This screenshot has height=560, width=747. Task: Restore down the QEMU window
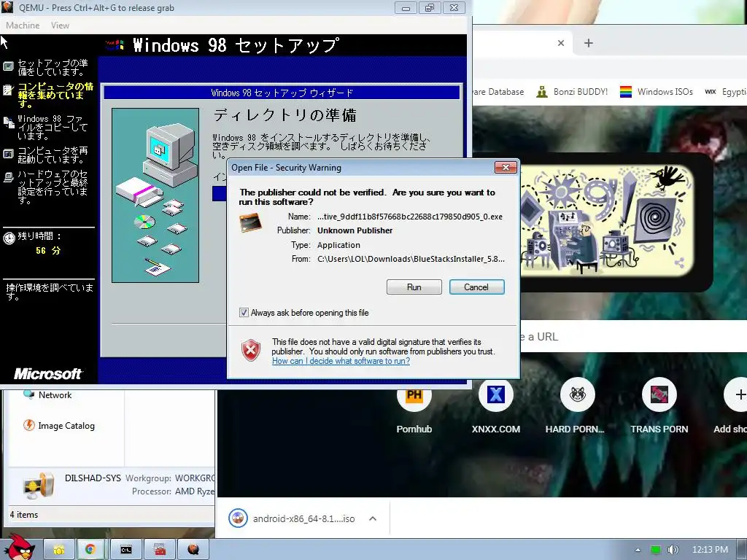pyautogui.click(x=430, y=8)
